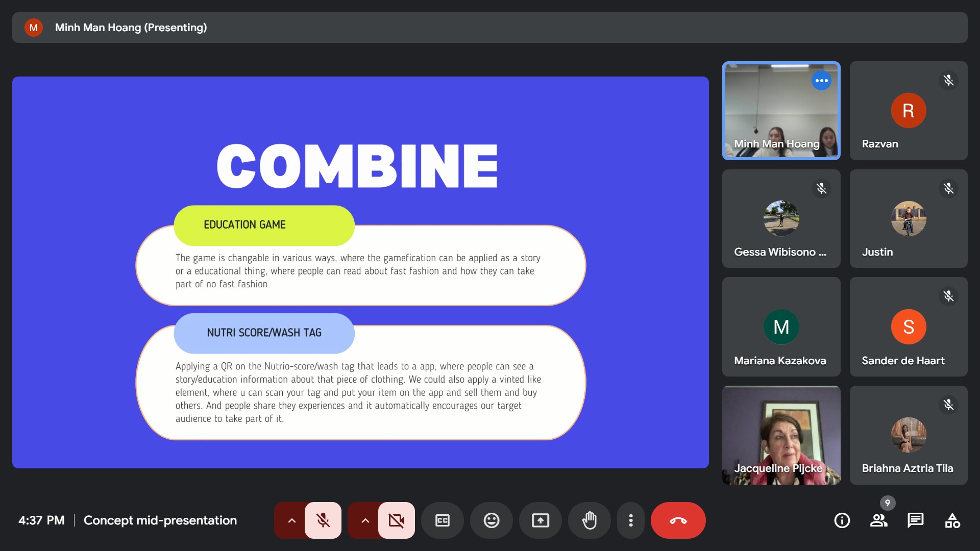This screenshot has height=551, width=980.
Task: Turn on your camera
Action: [396, 520]
